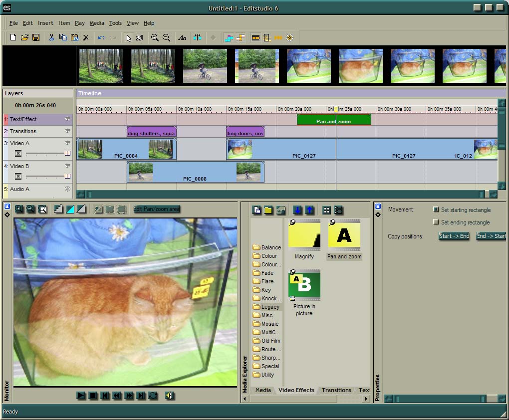Click the Pan and zoom clip on the timeline
The height and width of the screenshot is (420, 509).
coord(333,120)
